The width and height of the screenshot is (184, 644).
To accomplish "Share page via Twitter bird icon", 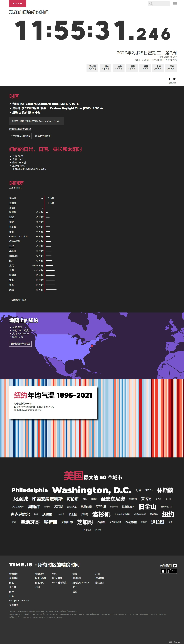I will tap(174, 79).
